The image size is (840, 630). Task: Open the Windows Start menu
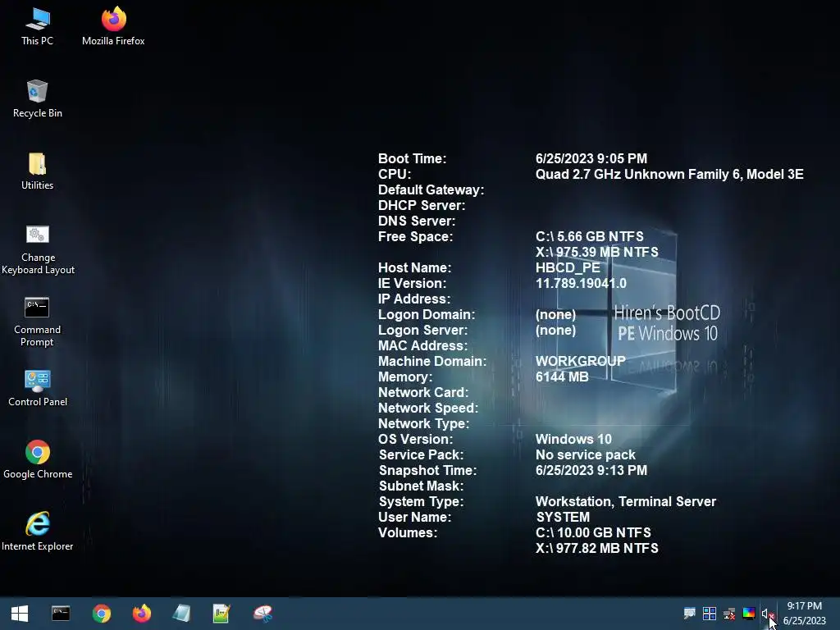(20, 614)
